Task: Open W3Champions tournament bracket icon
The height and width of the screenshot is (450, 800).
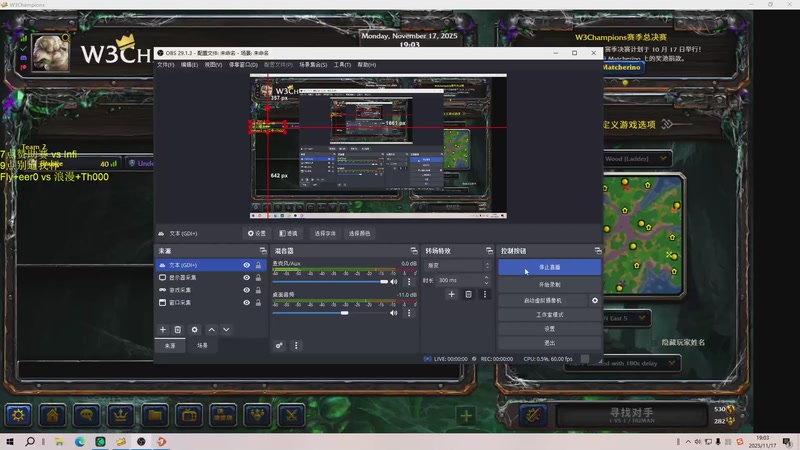Action: click(x=223, y=415)
